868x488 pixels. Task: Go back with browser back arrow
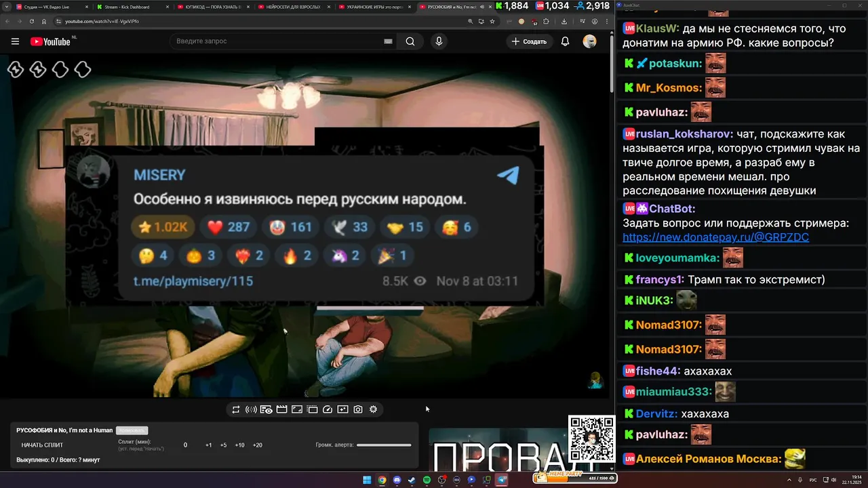tap(7, 21)
